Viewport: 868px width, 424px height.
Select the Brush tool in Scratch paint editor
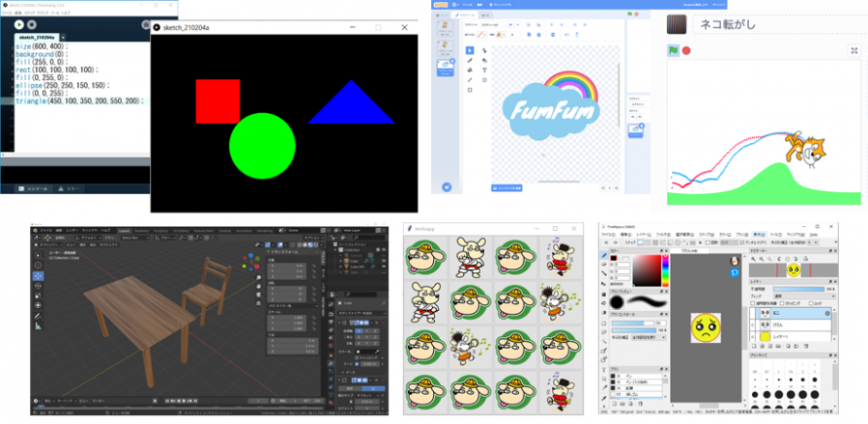pyautogui.click(x=470, y=60)
